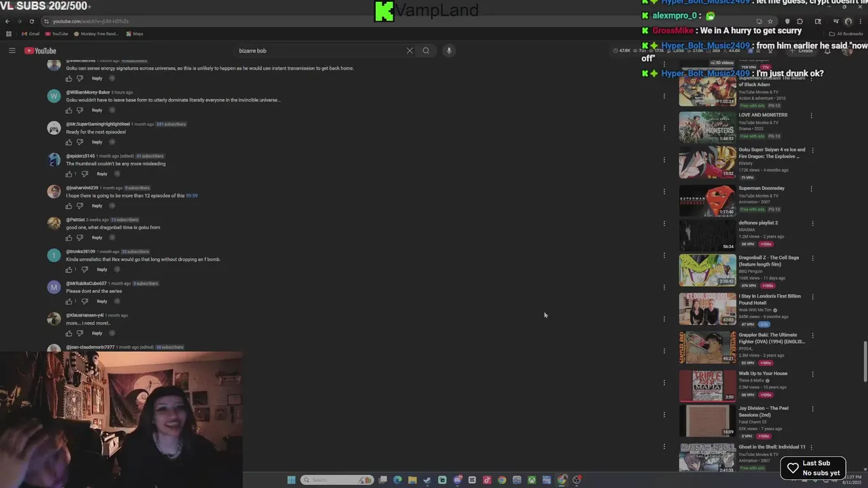Open Microsoft Edge from taskbar

397,480
